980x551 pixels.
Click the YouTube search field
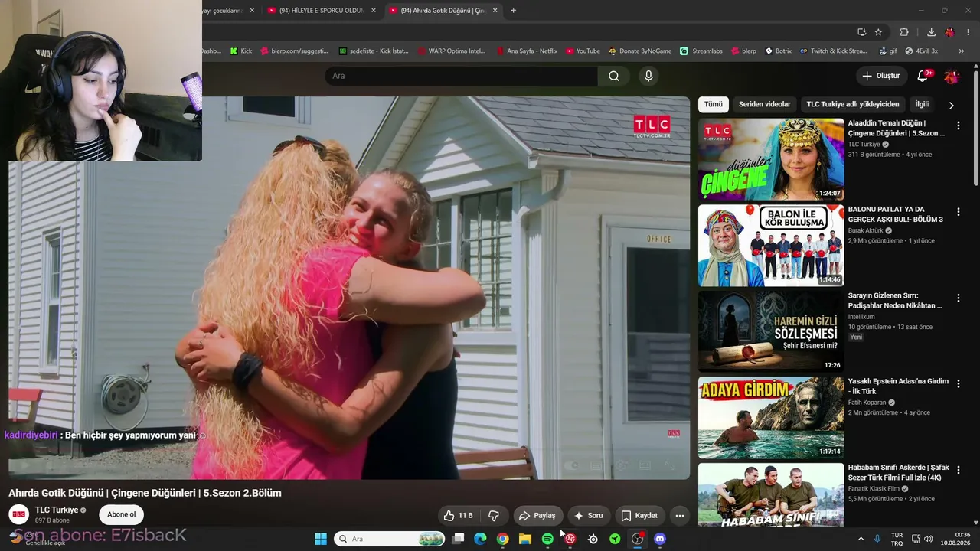coord(461,76)
